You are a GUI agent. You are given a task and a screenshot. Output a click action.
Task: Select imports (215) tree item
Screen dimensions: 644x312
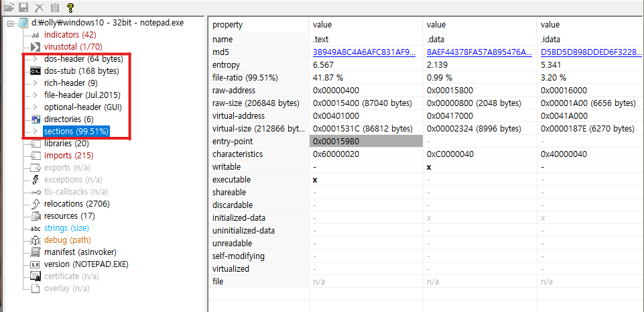pos(68,156)
